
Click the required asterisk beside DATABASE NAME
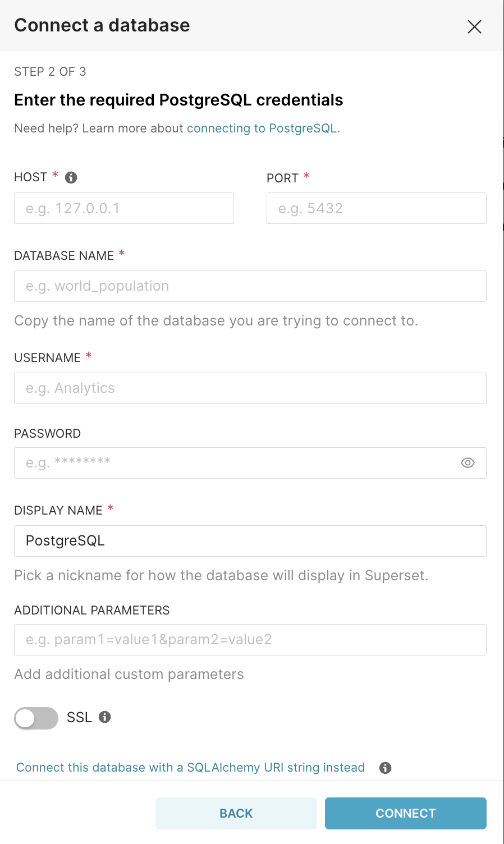point(121,254)
